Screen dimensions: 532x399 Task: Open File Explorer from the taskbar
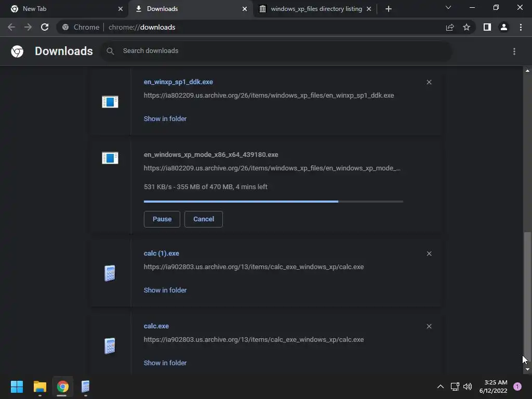[x=39, y=387]
